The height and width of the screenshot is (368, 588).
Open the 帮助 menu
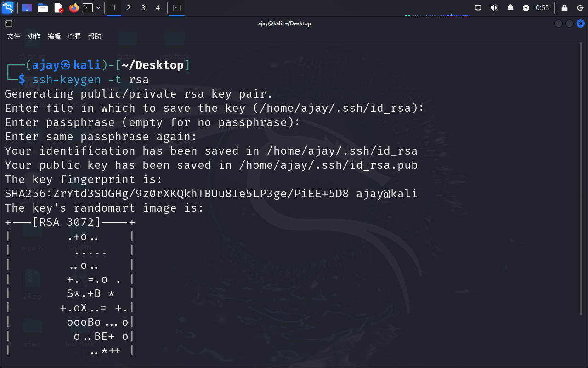(x=95, y=36)
